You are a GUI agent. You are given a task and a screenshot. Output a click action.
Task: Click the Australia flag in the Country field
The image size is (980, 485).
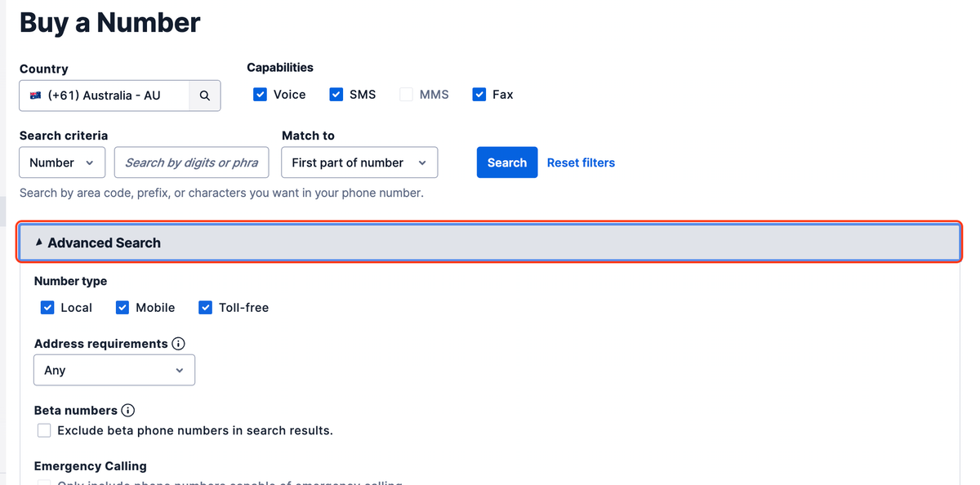tap(35, 96)
